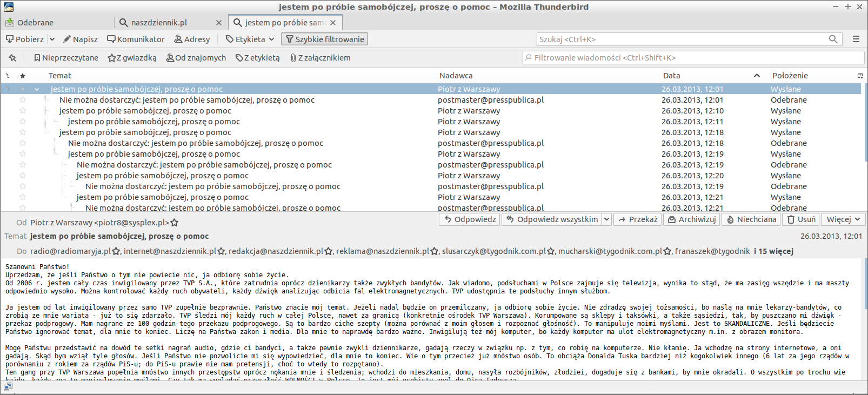
Task: Click the search magnifier icon in Szukaj box
Action: point(833,39)
